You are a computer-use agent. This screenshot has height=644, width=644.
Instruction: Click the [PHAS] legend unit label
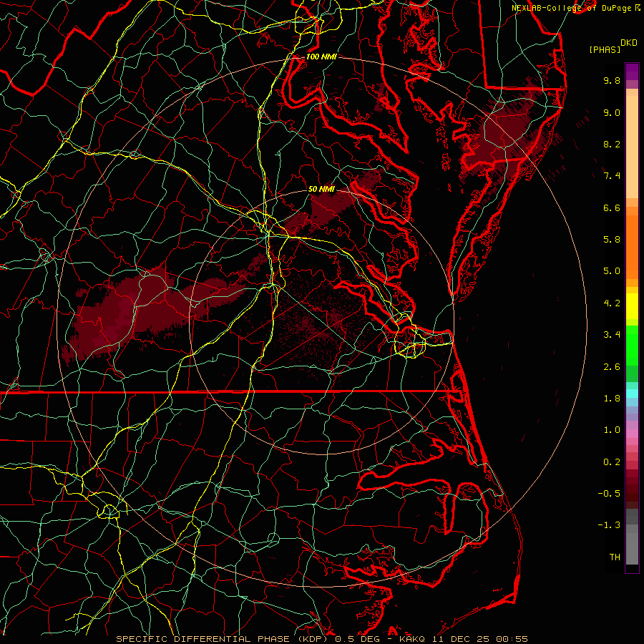(605, 50)
